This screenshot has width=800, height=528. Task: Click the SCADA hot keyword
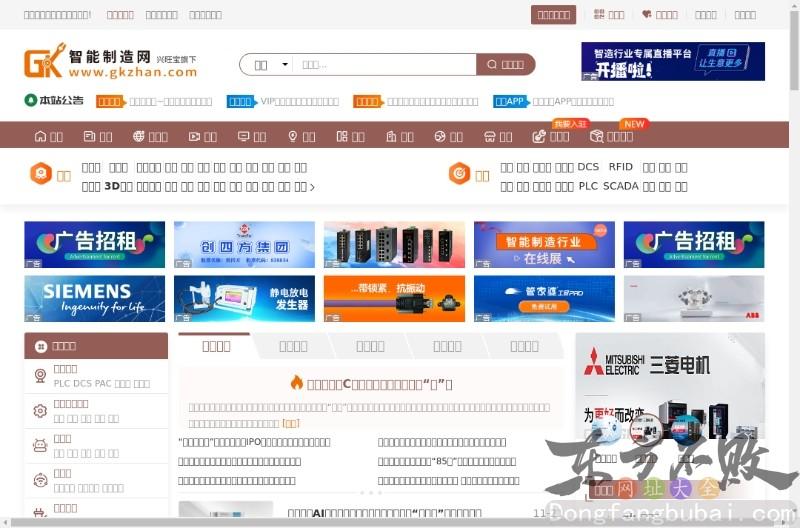[x=620, y=186]
